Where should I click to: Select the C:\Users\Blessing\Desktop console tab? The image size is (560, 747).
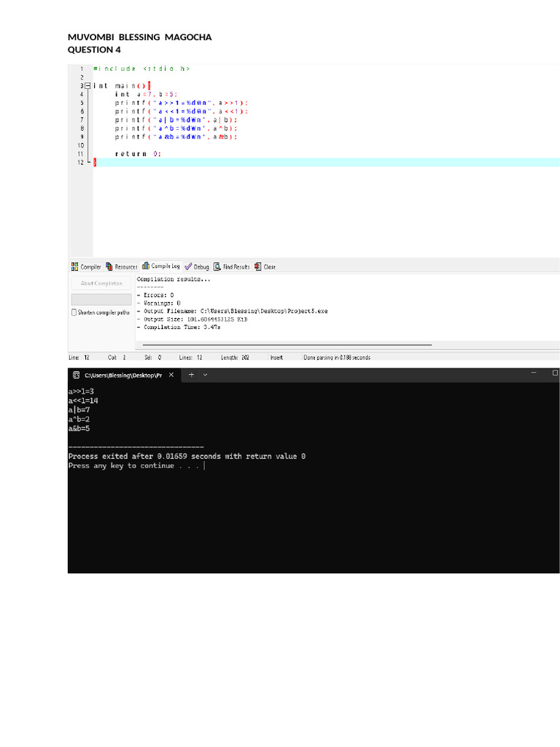[123, 376]
